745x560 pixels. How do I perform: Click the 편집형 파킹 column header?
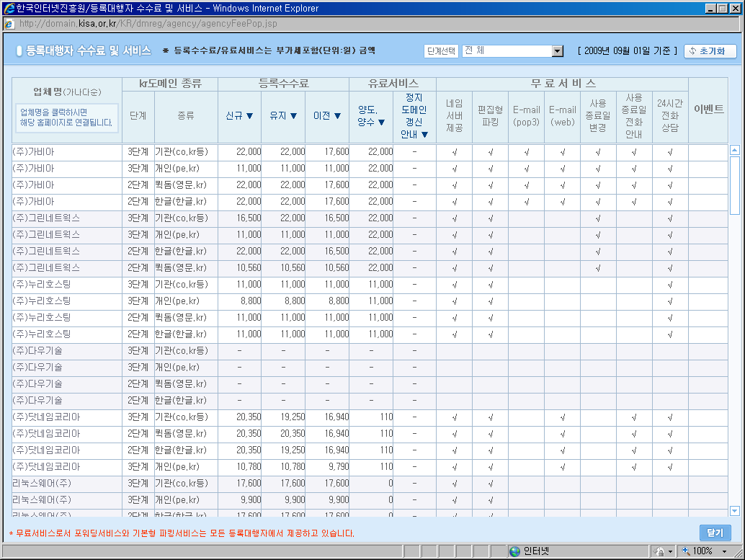pyautogui.click(x=491, y=117)
